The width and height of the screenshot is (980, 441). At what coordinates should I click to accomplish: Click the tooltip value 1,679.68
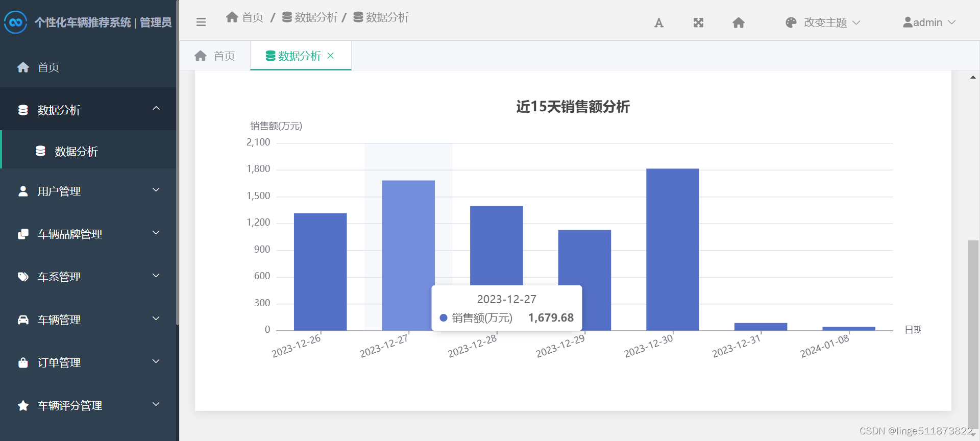tap(551, 318)
